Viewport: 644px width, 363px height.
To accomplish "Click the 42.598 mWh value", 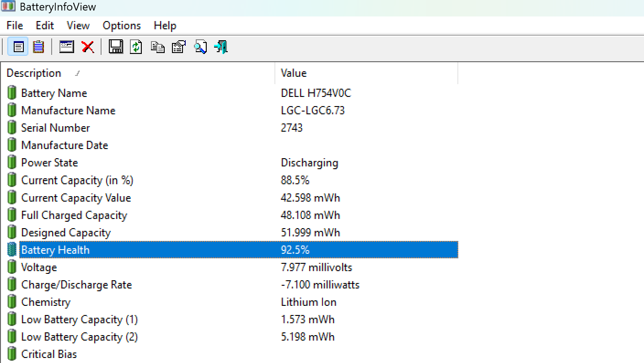I will coord(311,198).
